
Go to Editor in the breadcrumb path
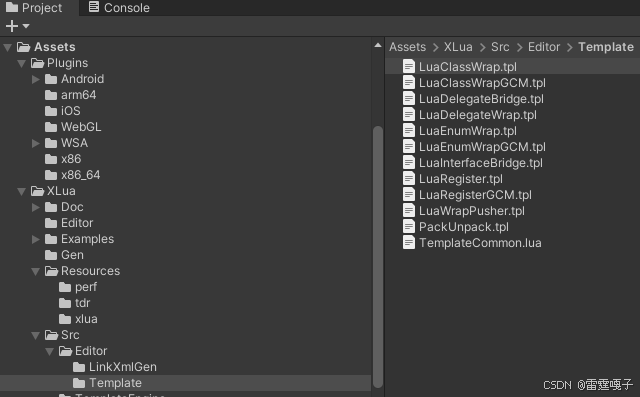click(544, 47)
